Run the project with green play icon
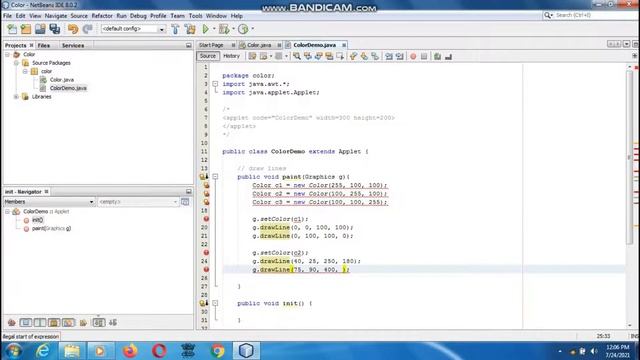The height and width of the screenshot is (360, 640). click(x=206, y=29)
